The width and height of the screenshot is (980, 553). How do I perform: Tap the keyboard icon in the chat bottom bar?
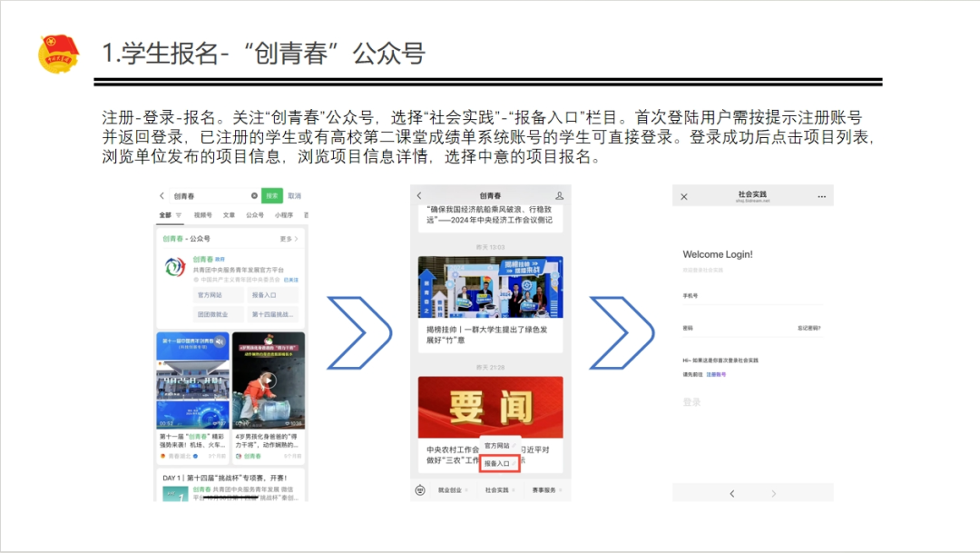pyautogui.click(x=420, y=490)
